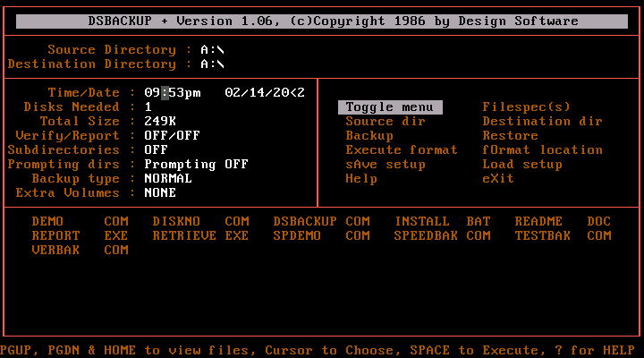Select Load setup menu item
The image size is (644, 358).
tap(522, 165)
